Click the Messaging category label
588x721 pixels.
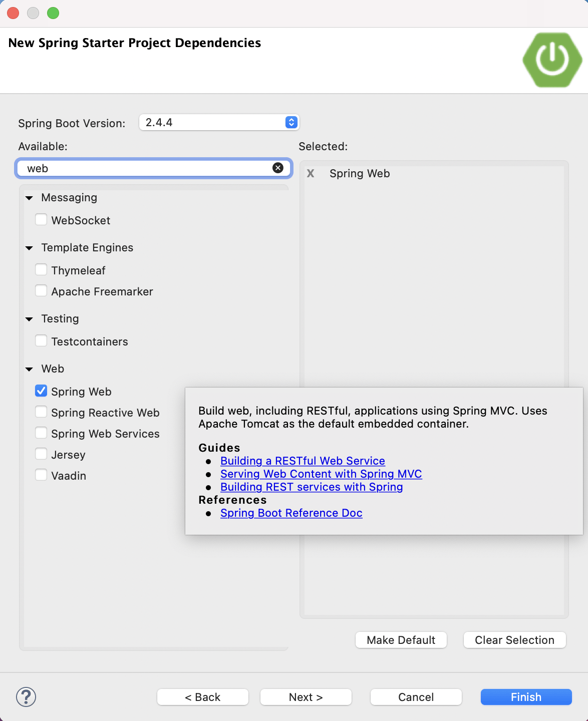[x=69, y=197]
